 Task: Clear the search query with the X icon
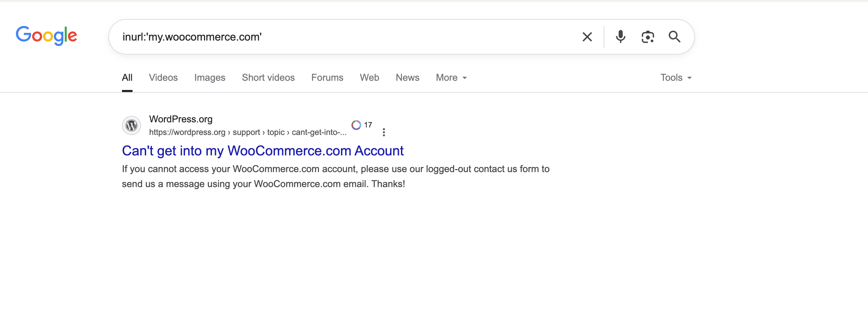point(587,36)
